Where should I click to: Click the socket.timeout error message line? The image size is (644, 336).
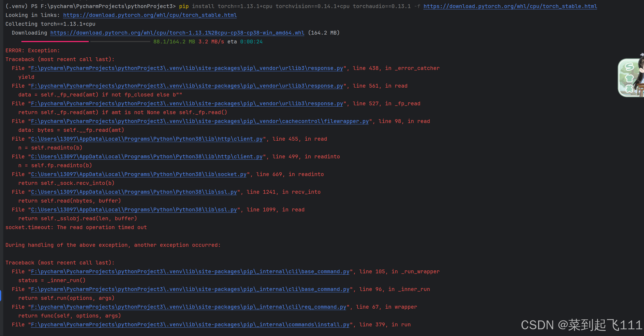pos(76,227)
